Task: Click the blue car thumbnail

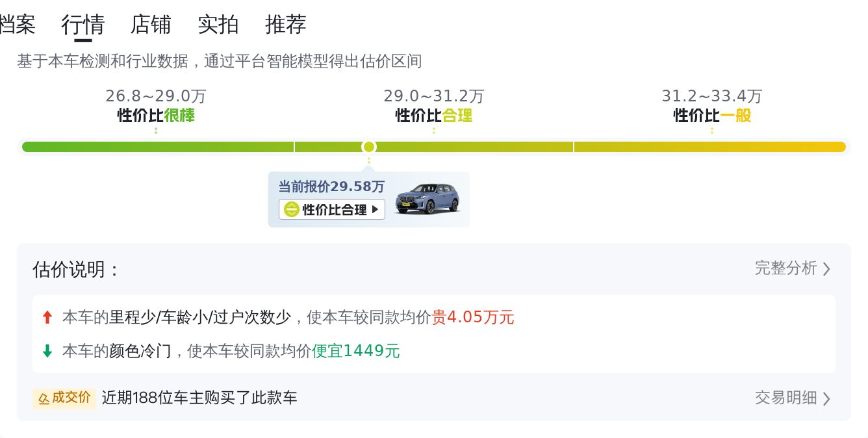Action: tap(427, 198)
